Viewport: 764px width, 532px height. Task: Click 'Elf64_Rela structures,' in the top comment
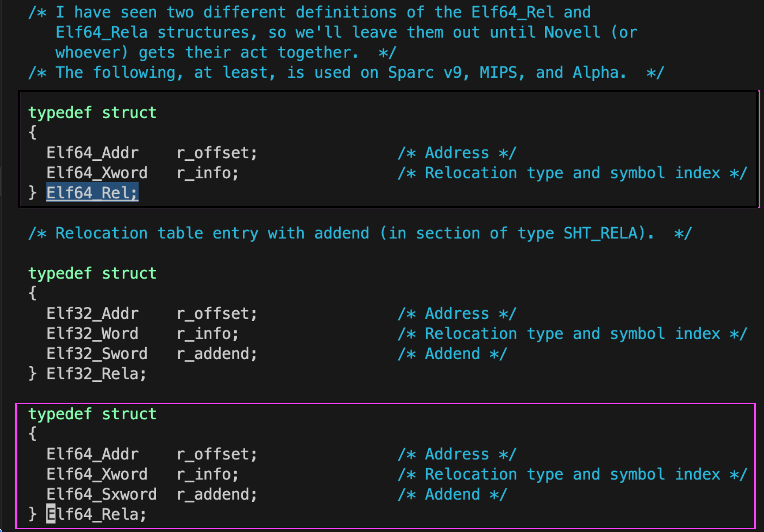pyautogui.click(x=156, y=32)
